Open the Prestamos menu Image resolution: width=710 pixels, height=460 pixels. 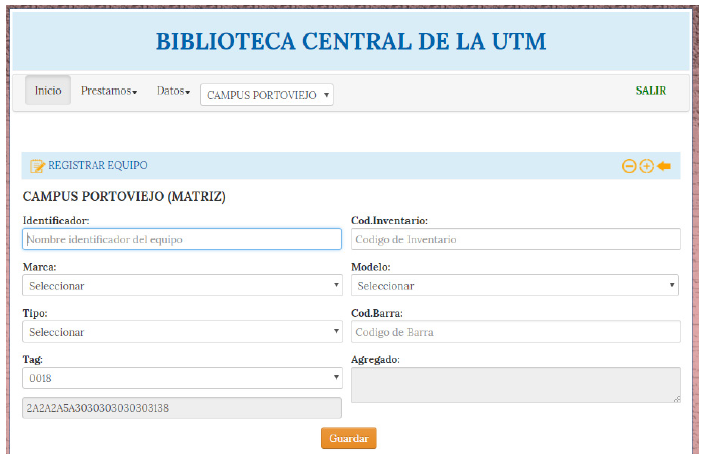click(x=108, y=91)
